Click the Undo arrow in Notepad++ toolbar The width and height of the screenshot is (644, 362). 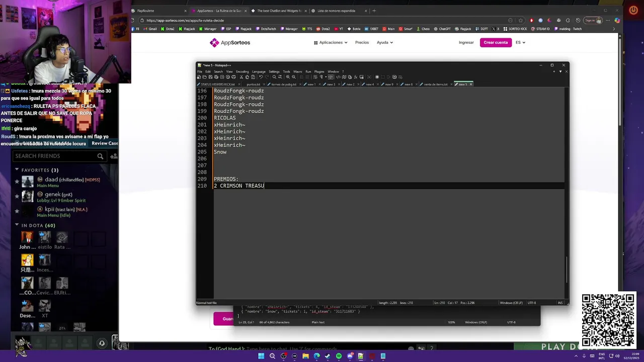click(x=261, y=77)
